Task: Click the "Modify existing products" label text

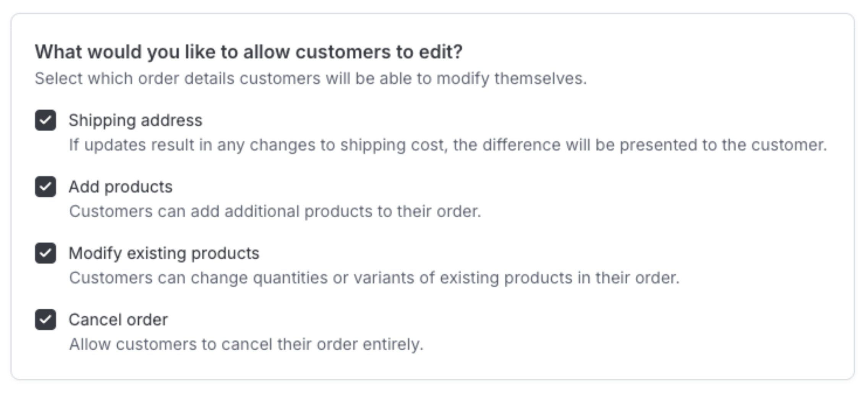Action: [x=164, y=253]
